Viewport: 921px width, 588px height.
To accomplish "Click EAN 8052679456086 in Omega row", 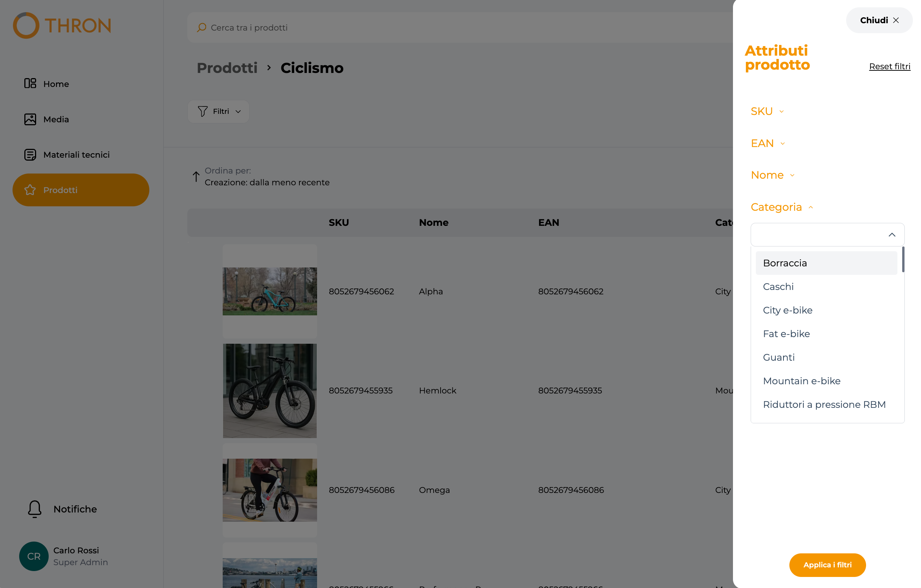I will (571, 490).
